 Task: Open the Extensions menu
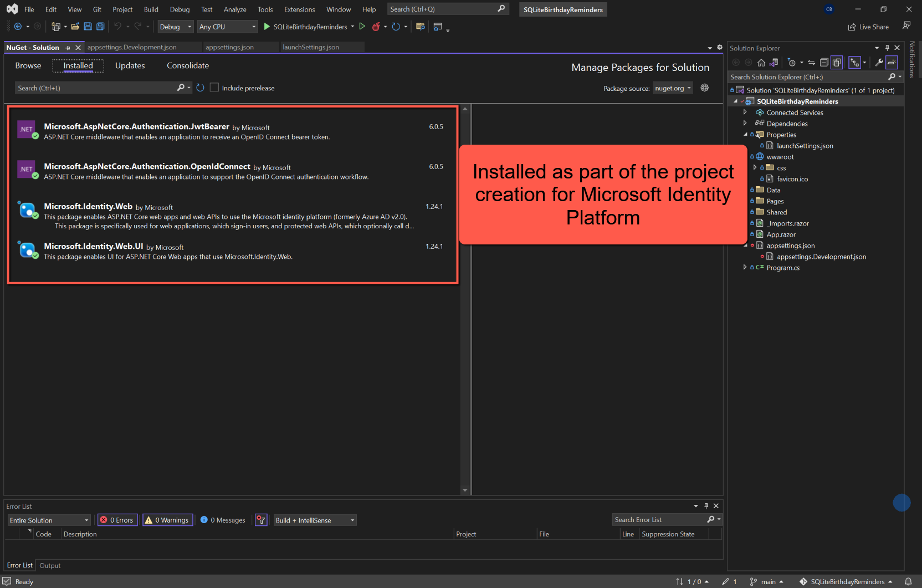coord(299,9)
